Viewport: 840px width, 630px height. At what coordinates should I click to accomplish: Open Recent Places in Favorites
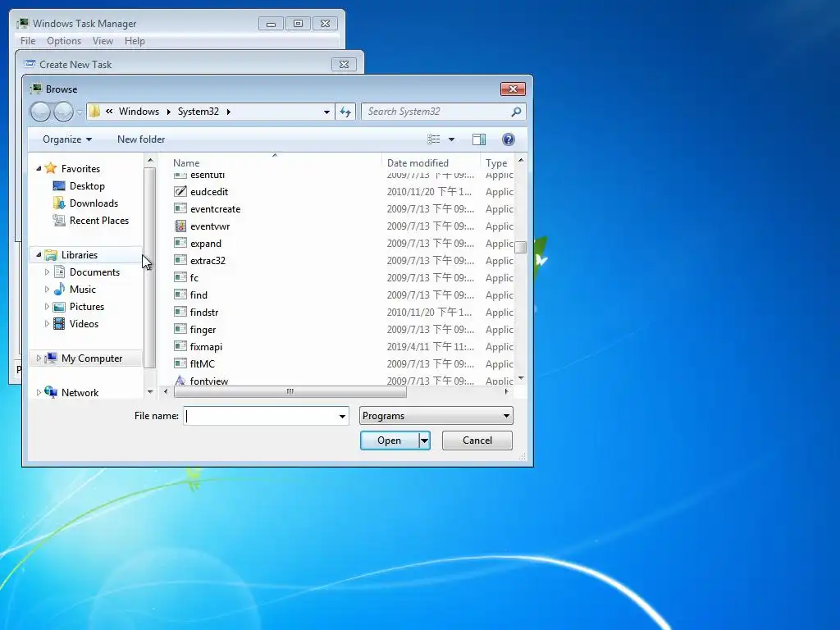pos(99,220)
